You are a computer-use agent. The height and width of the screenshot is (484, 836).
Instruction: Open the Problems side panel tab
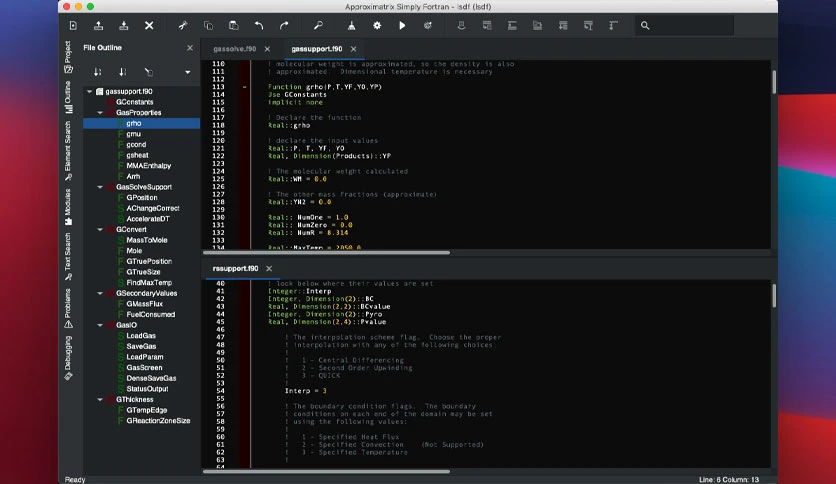68,309
